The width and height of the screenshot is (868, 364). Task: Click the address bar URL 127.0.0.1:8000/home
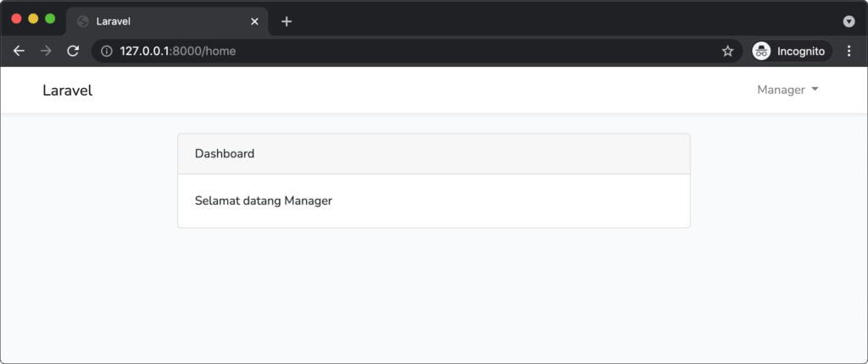(x=178, y=52)
